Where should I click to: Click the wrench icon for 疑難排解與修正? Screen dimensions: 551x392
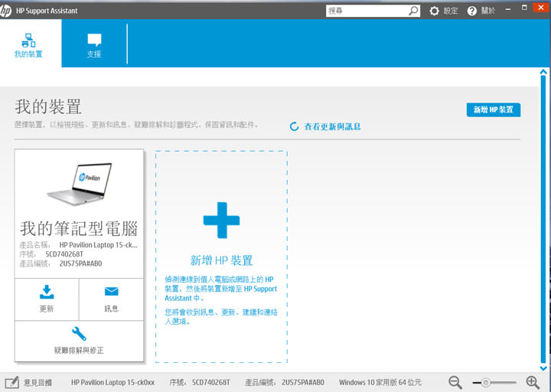[79, 334]
